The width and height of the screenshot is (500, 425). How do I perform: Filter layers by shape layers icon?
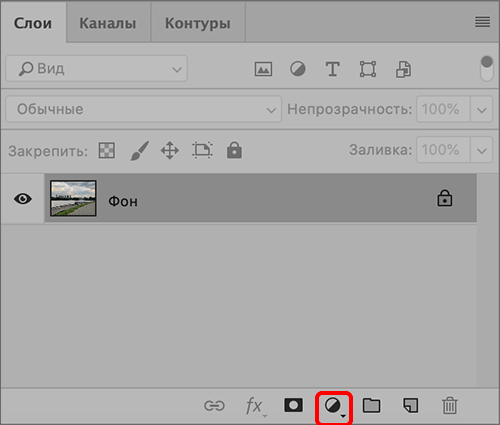pyautogui.click(x=368, y=69)
